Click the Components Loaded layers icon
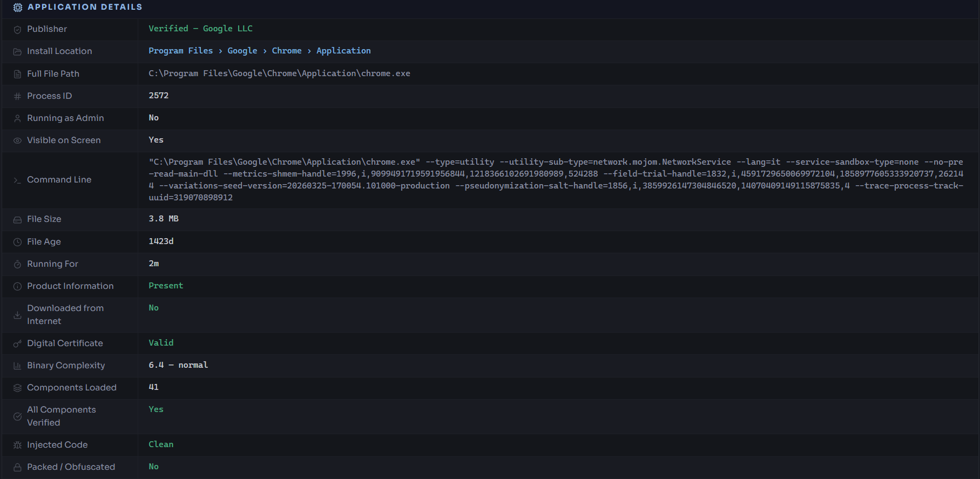The image size is (980, 479). point(17,388)
